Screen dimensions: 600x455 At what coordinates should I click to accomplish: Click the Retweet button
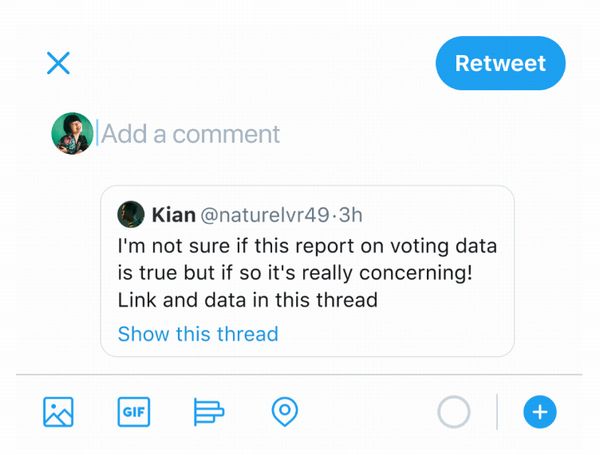(x=500, y=63)
